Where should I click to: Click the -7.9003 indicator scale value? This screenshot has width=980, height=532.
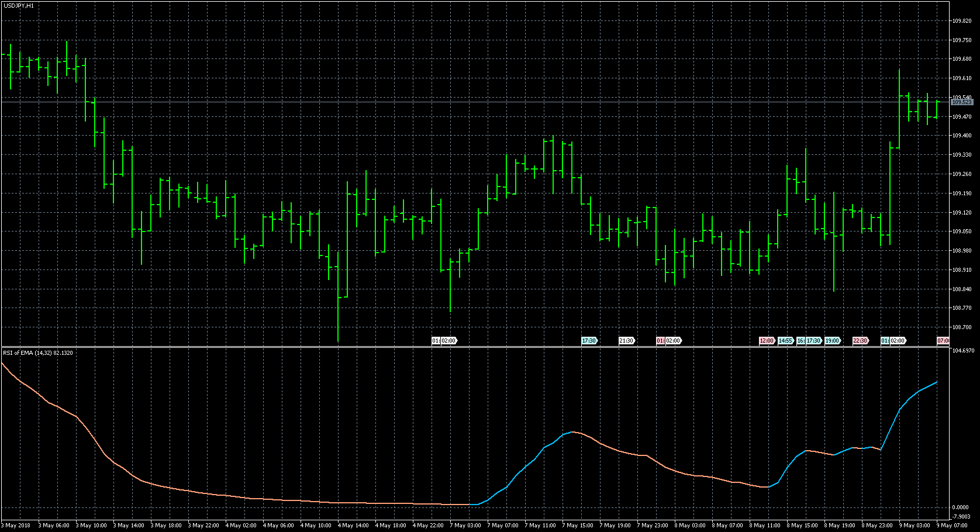[x=961, y=516]
